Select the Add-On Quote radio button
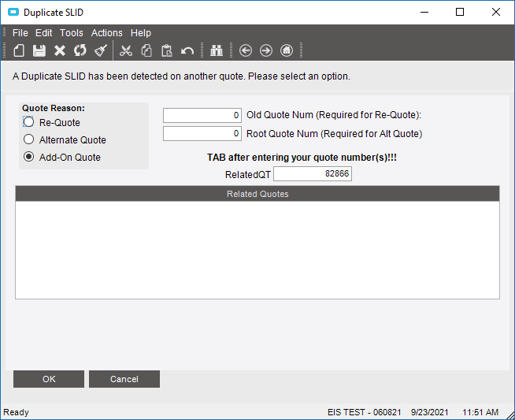Viewport: 515px width, 420px height. click(28, 157)
